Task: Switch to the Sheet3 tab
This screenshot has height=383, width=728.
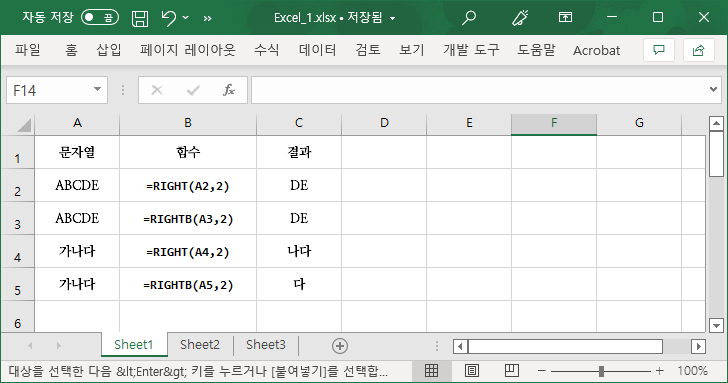Action: point(266,344)
